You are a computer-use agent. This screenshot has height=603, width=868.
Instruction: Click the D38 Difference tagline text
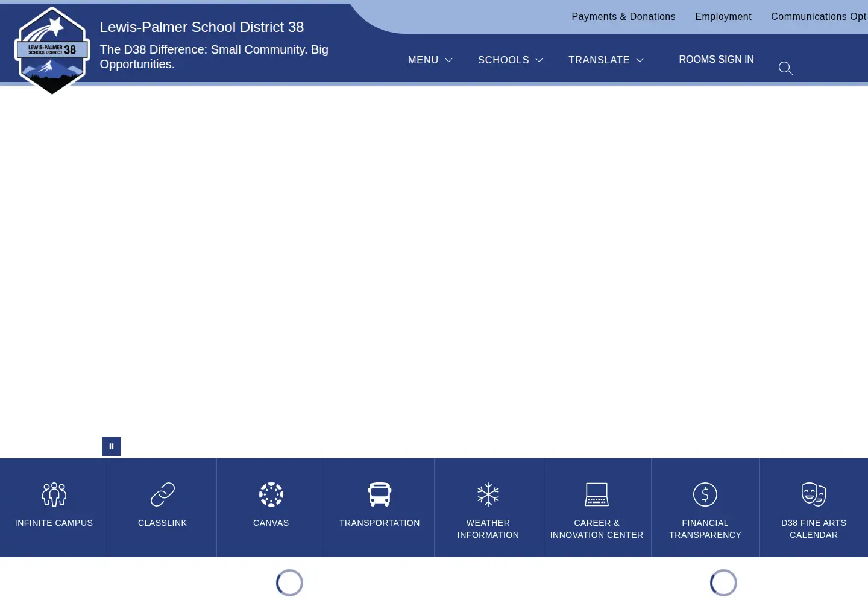click(214, 57)
